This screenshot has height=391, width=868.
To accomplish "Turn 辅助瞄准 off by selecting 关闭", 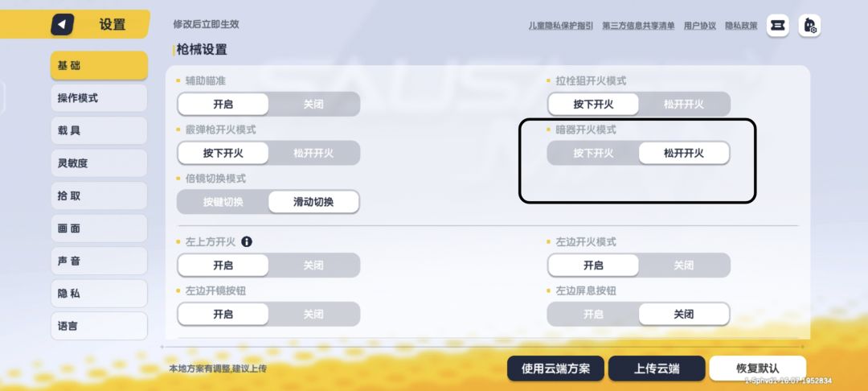I will (313, 105).
